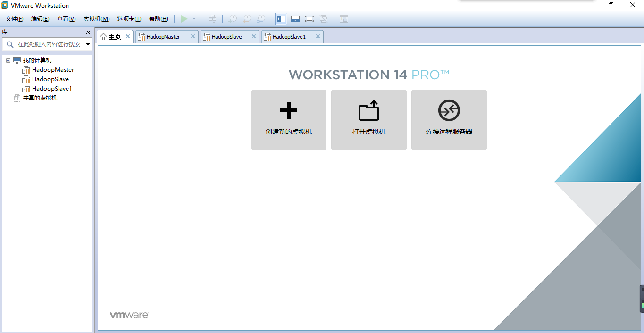Open the 帮助(H) menu
This screenshot has width=644, height=333.
(159, 19)
